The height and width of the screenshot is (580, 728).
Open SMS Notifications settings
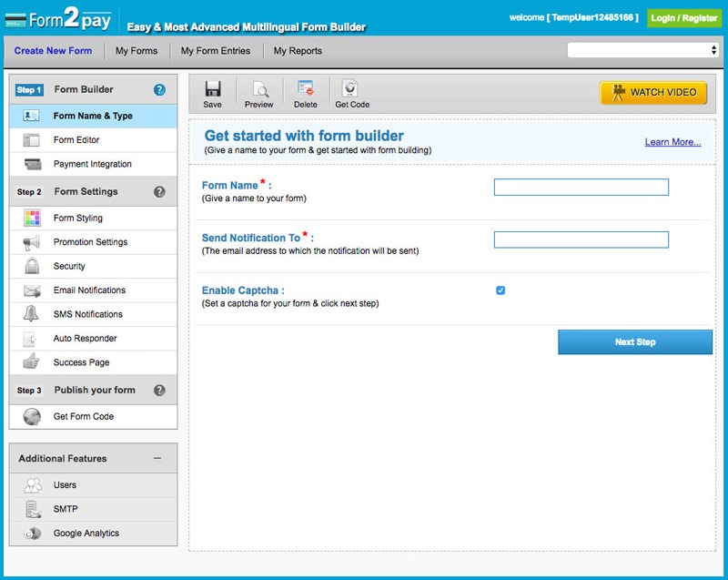click(93, 314)
